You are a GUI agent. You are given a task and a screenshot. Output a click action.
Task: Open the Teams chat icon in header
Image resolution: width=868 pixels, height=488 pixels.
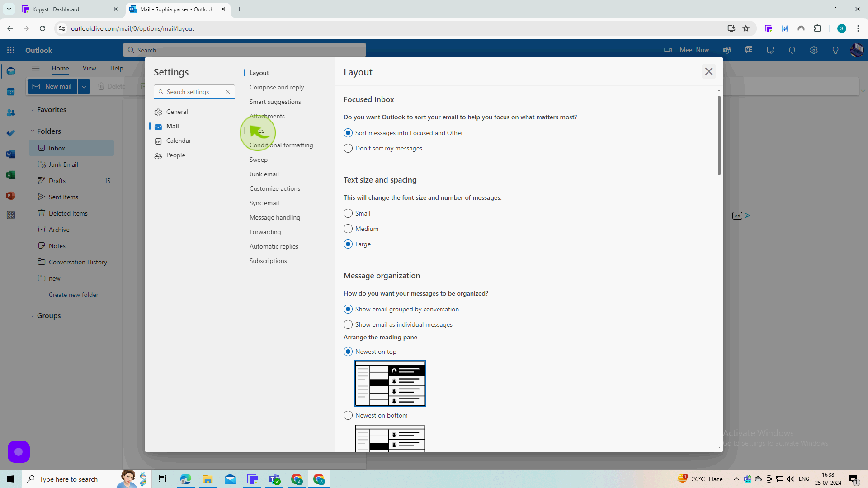click(727, 50)
